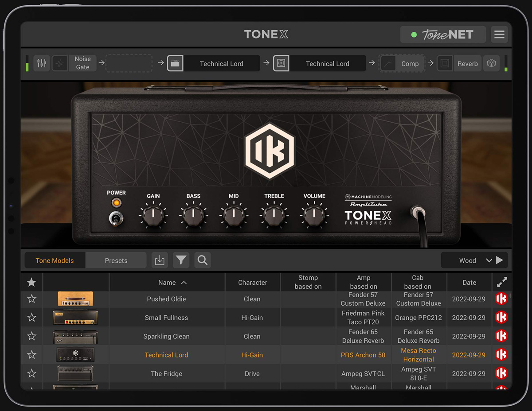Click the IK logo on Sparkling Clean row
532x411 pixels.
point(501,336)
